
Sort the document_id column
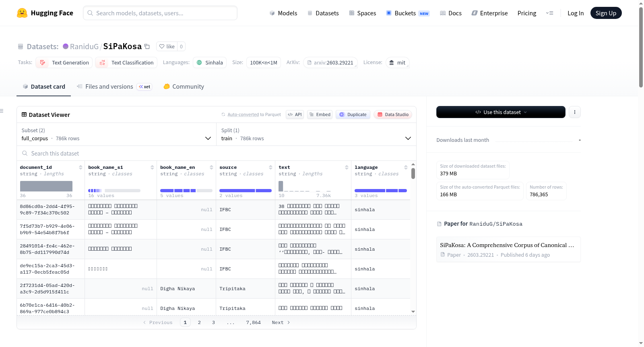[x=80, y=167]
